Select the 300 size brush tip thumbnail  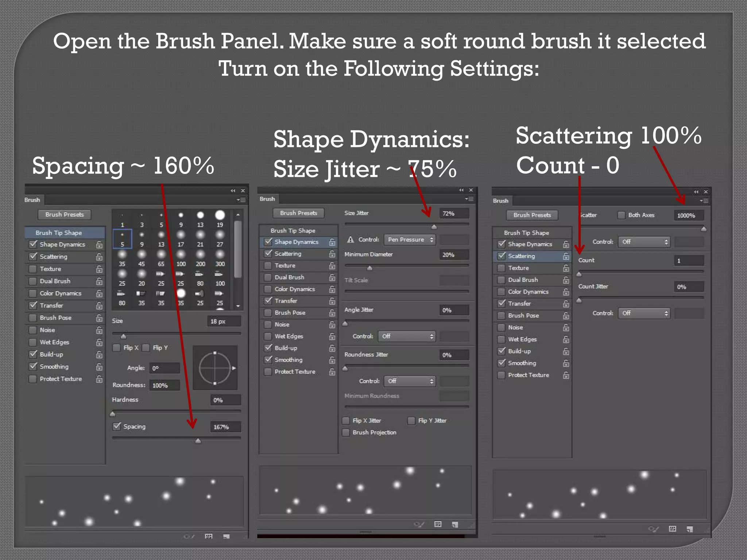click(x=220, y=258)
